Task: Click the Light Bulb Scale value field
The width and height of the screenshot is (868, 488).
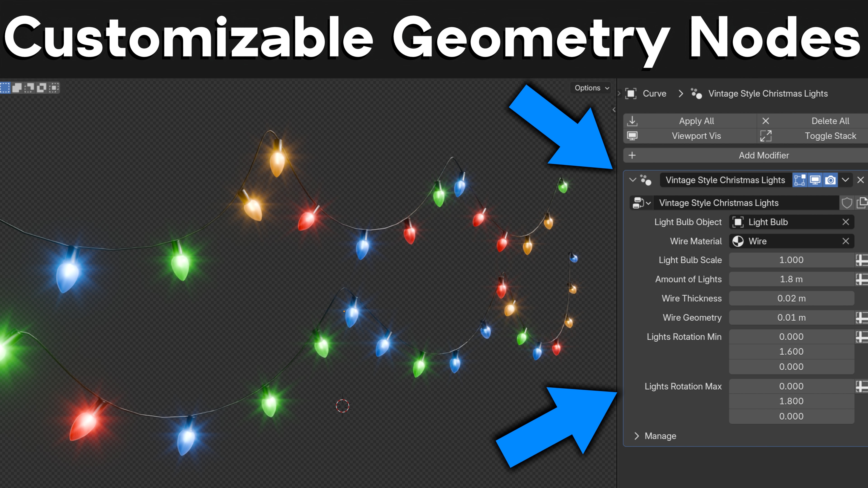Action: tap(791, 260)
